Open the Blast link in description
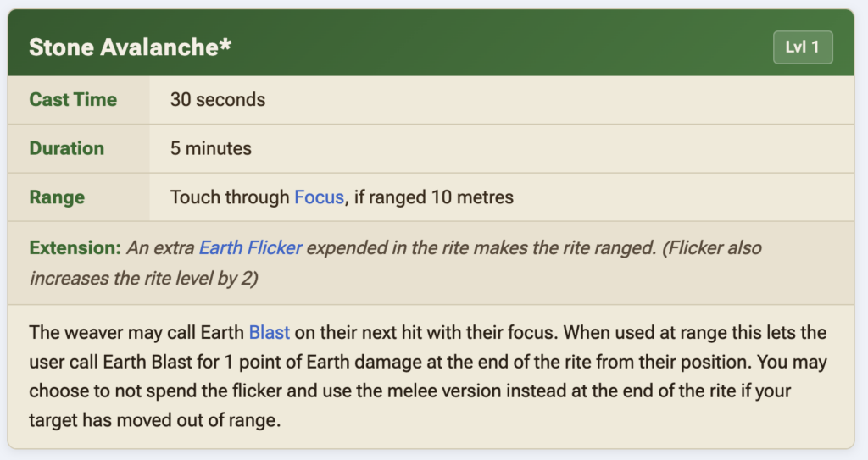Image resolution: width=868 pixels, height=460 pixels. [269, 332]
